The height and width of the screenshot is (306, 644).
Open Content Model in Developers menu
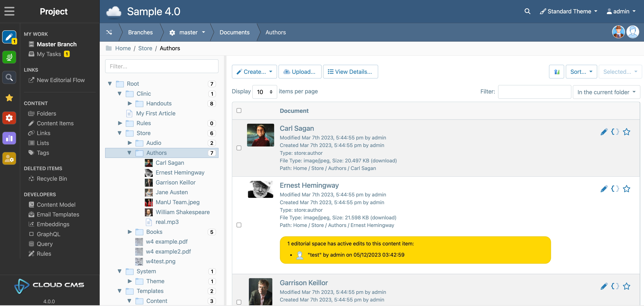pos(56,205)
